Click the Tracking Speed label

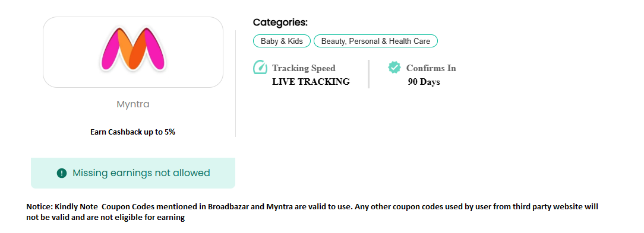304,68
